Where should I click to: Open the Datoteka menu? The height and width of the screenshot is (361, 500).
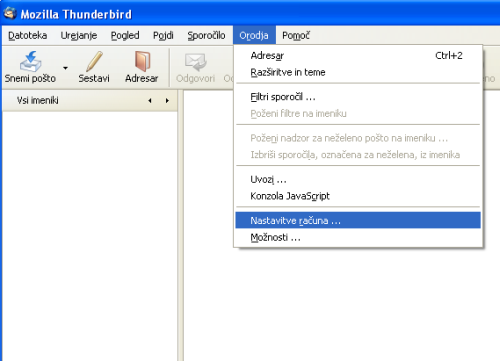click(x=27, y=35)
